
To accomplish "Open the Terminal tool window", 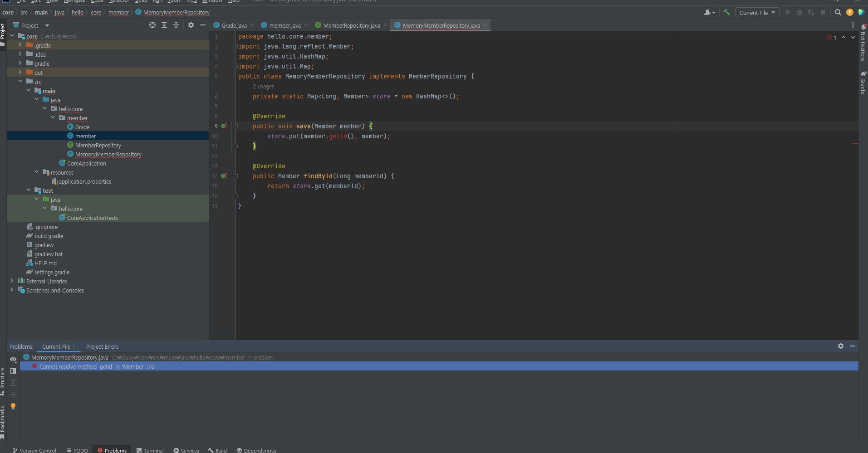I will (x=150, y=450).
